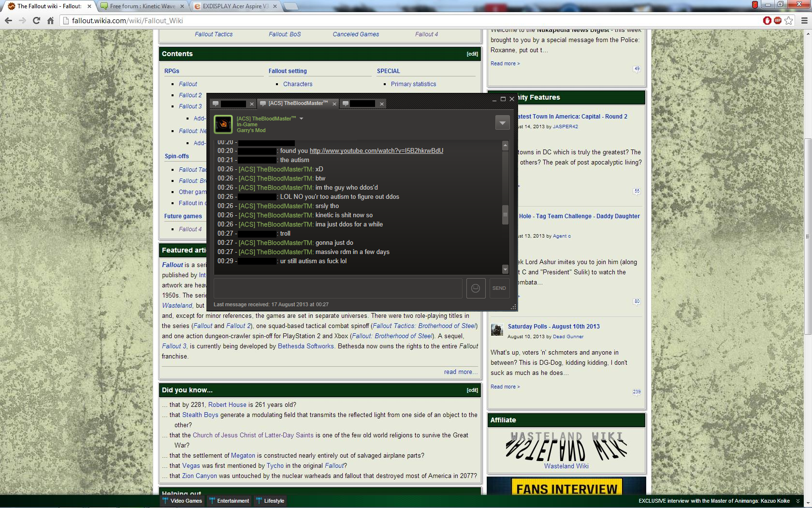
Task: Select The Fallout wiki browser tab
Action: click(x=49, y=6)
